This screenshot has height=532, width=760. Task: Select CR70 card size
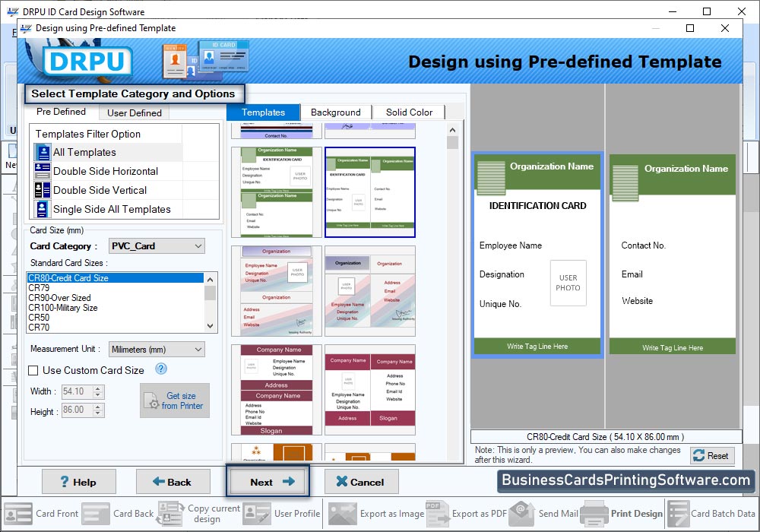pyautogui.click(x=116, y=327)
